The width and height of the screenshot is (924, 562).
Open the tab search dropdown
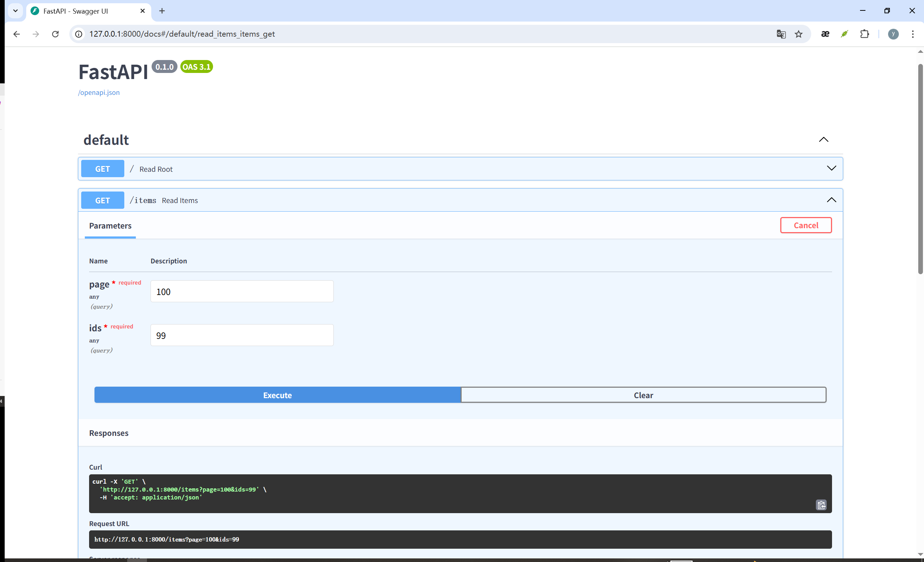coord(15,11)
